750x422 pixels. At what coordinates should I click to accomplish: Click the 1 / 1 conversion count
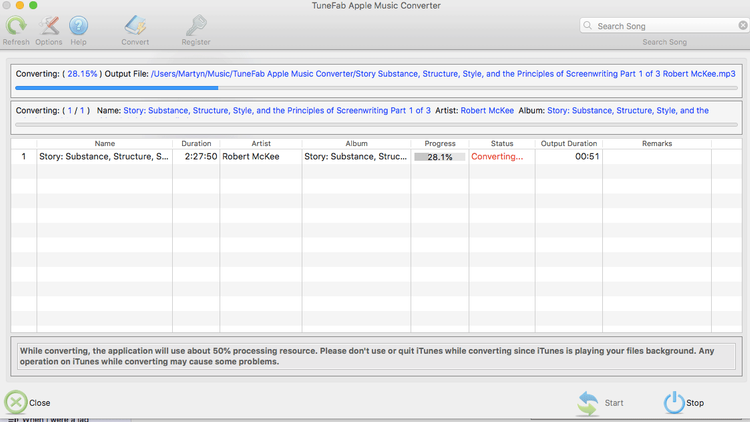click(x=76, y=111)
